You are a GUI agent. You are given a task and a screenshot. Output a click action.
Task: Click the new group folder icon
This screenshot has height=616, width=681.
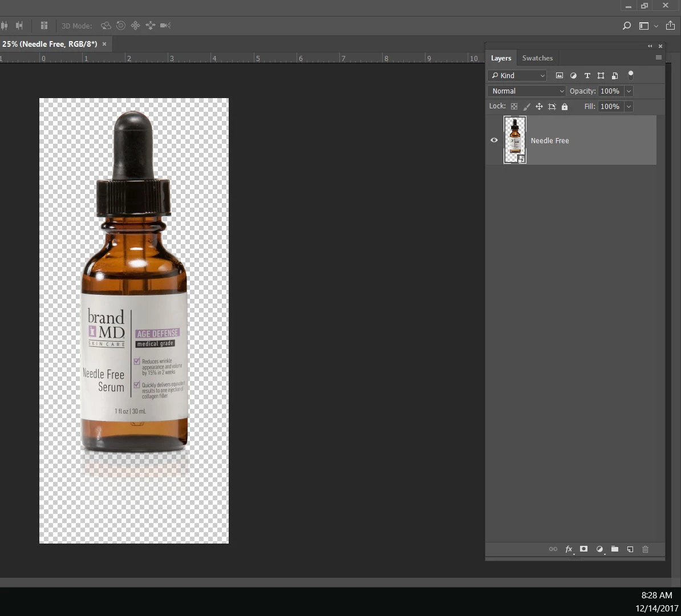tap(614, 549)
